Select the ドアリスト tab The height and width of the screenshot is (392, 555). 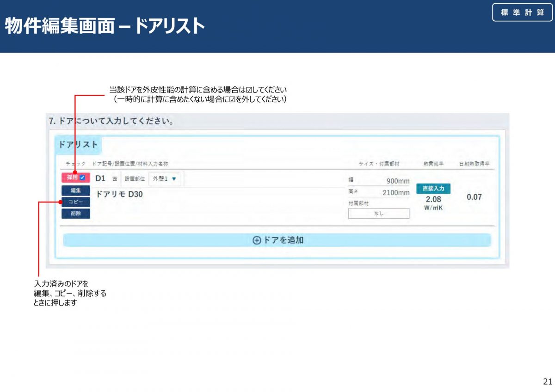(78, 144)
